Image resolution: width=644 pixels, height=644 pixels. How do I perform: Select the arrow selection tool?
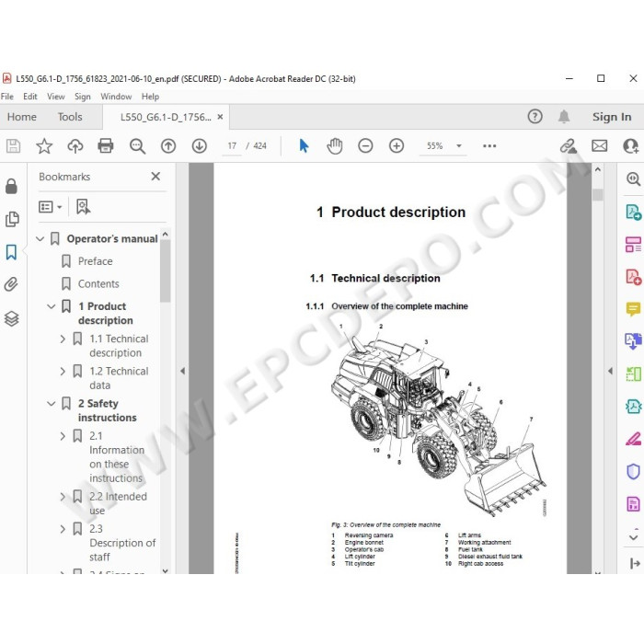pos(304,145)
